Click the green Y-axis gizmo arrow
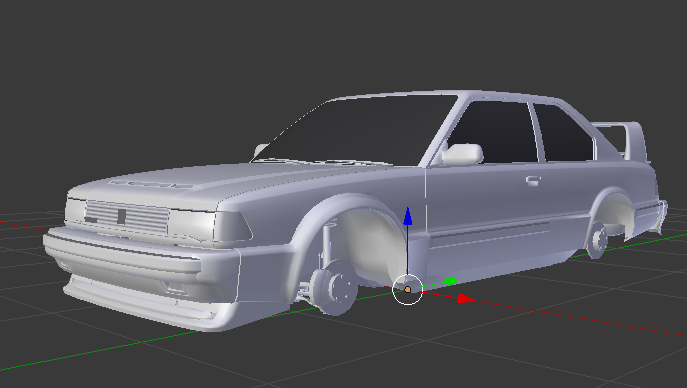 (451, 281)
